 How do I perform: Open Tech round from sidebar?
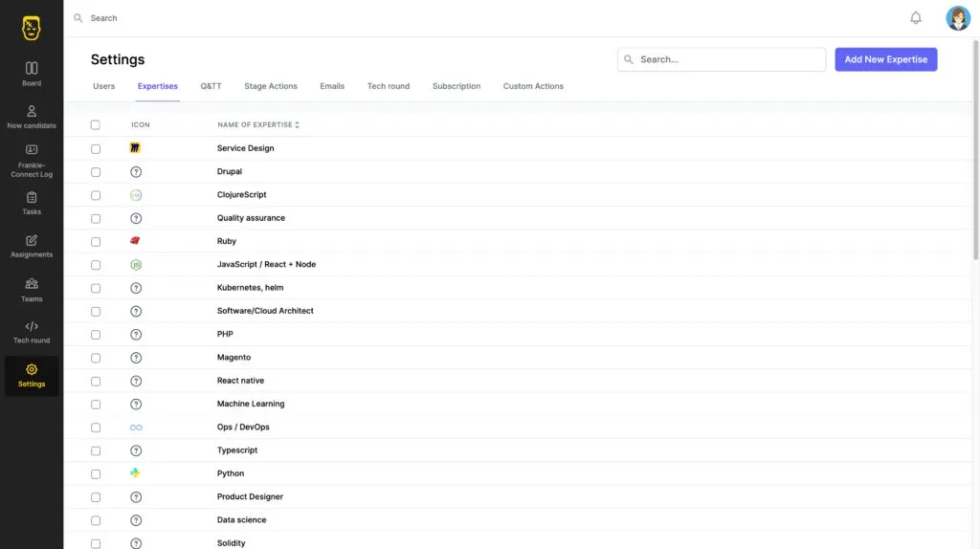(x=32, y=332)
